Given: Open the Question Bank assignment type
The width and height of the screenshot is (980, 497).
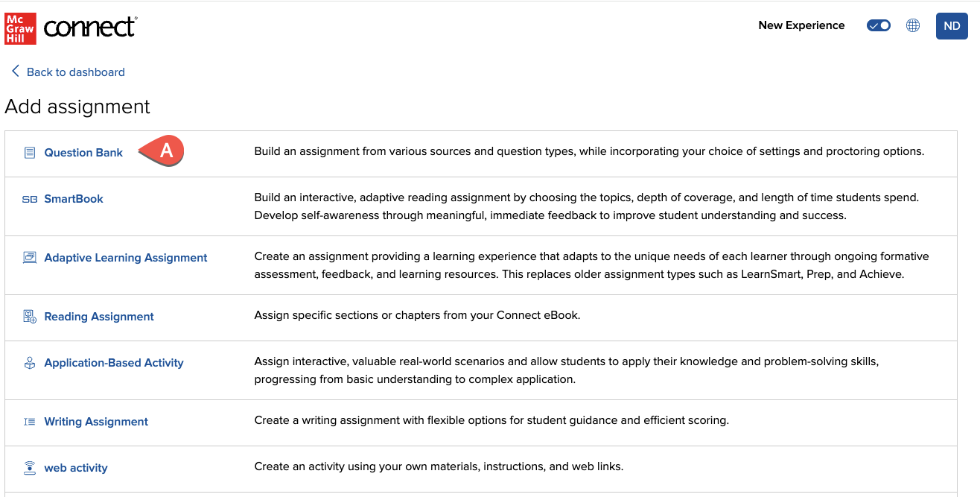Looking at the screenshot, I should (83, 153).
